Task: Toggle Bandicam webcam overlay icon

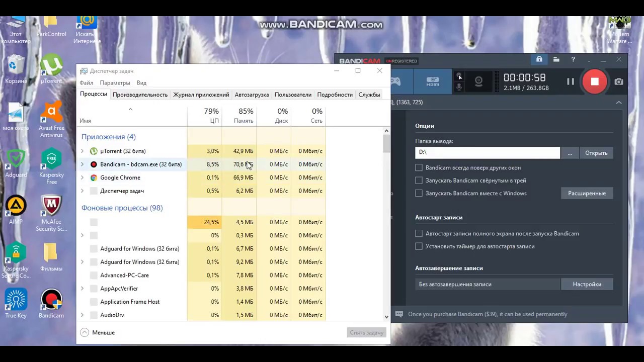Action: click(x=478, y=81)
